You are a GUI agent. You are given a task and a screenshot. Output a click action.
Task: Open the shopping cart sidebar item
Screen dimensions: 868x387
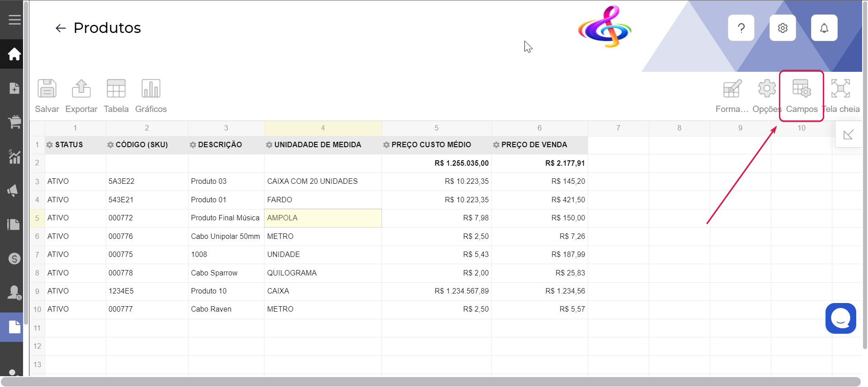[x=14, y=122]
